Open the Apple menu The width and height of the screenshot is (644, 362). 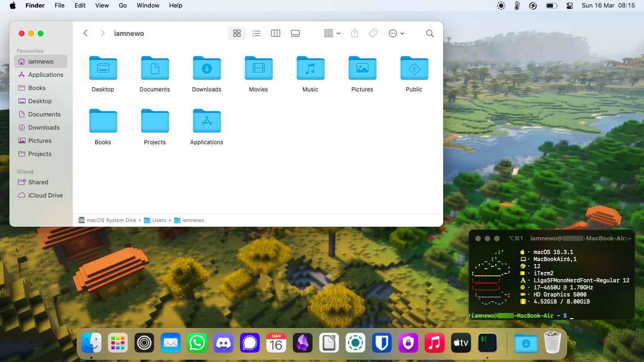pos(13,6)
